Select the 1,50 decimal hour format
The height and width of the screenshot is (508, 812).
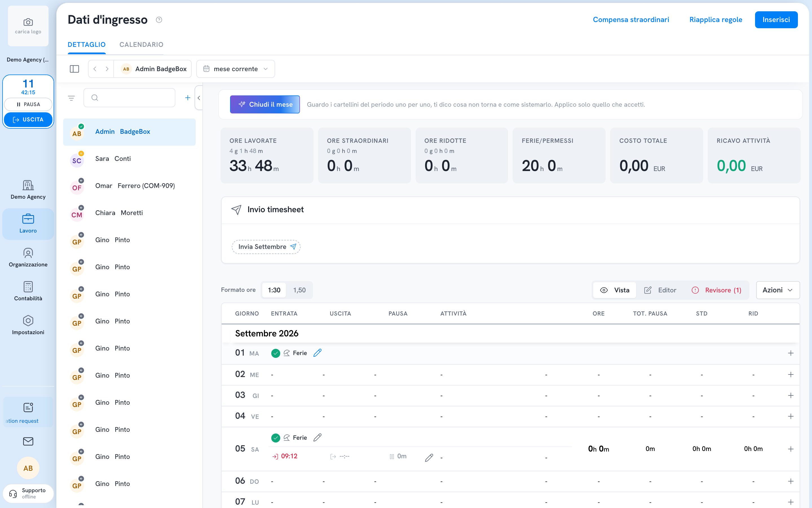(x=299, y=290)
